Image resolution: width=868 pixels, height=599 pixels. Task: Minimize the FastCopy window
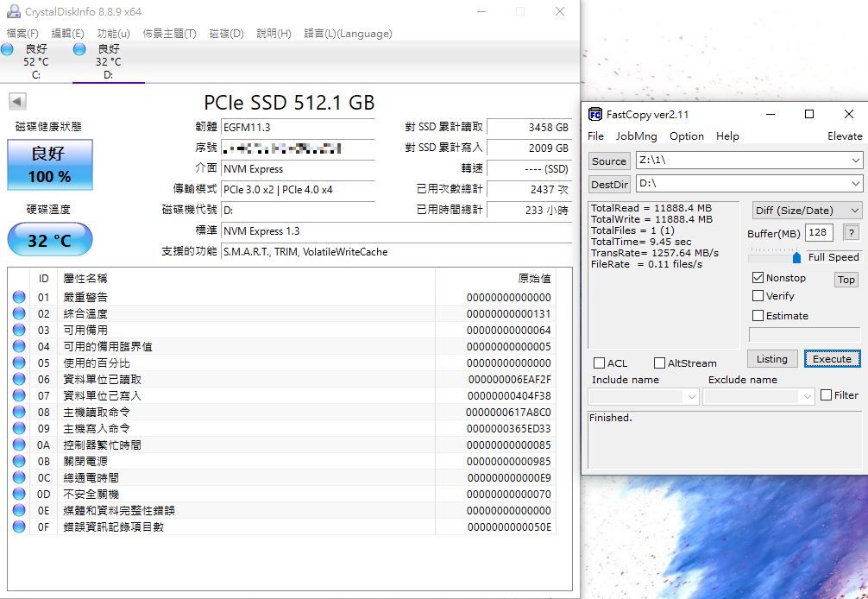click(x=770, y=114)
